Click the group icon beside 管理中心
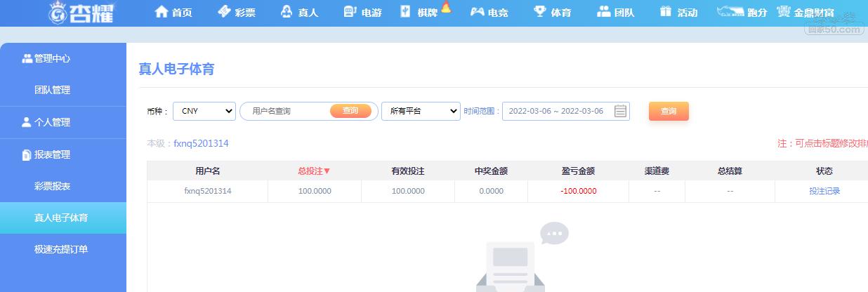 (27, 59)
